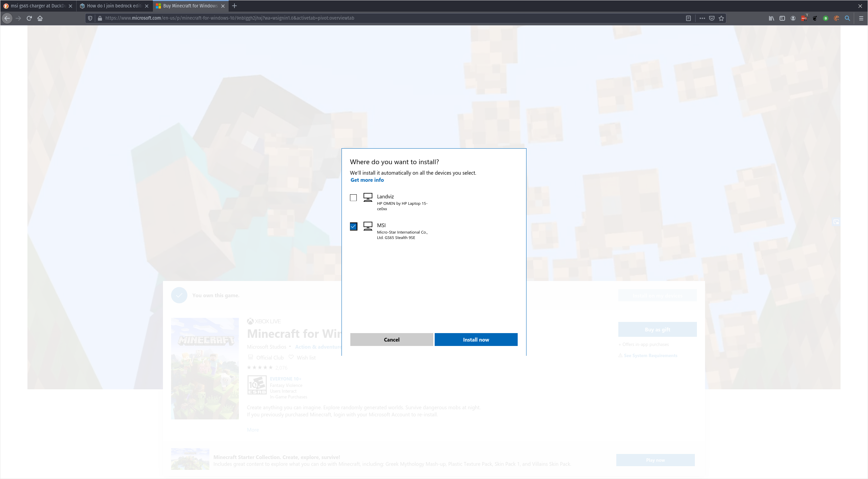Close the bedrock edition question tab

click(147, 6)
